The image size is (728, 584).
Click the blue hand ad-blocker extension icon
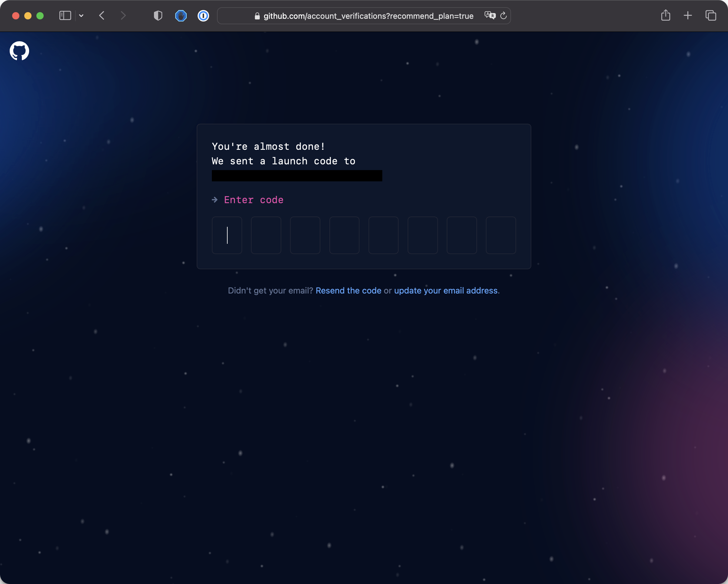point(181,15)
